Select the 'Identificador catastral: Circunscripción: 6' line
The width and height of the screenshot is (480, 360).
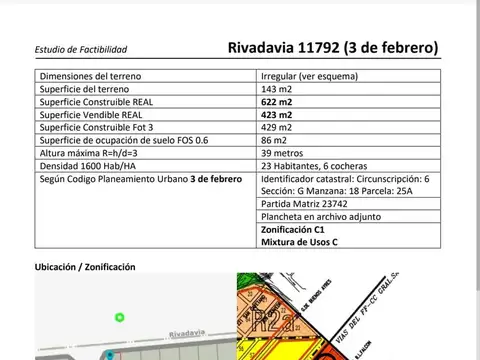click(345, 179)
